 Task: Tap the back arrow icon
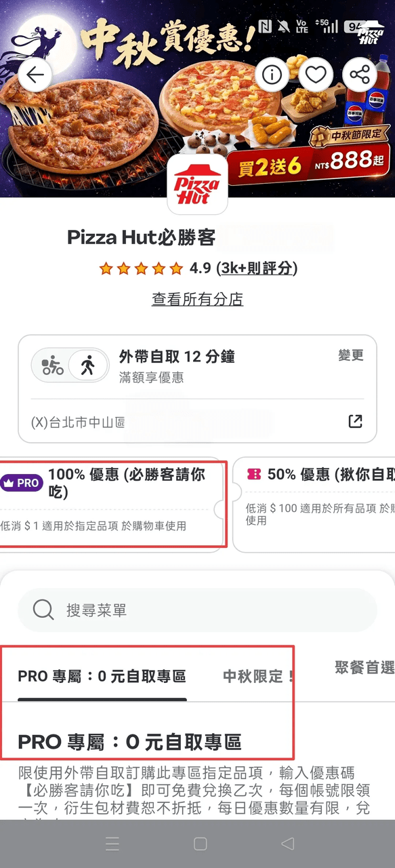click(x=35, y=75)
